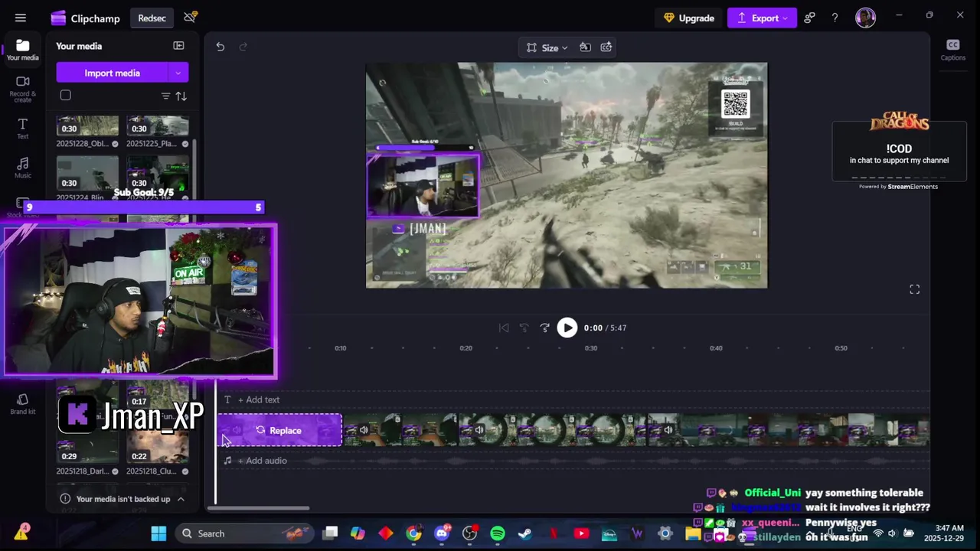980x551 pixels.
Task: Open the Clipchamp hamburger menu
Action: pos(21,18)
